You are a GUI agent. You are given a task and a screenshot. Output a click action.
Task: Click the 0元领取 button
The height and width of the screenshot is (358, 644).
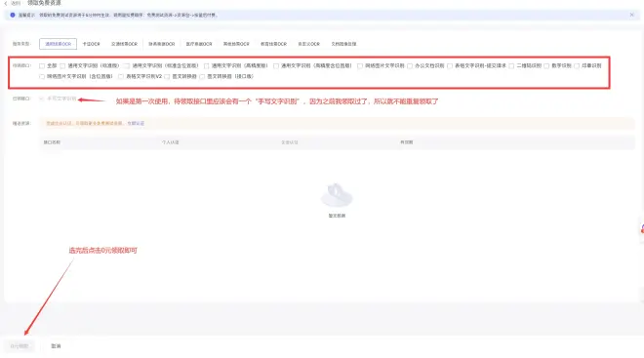(20, 346)
